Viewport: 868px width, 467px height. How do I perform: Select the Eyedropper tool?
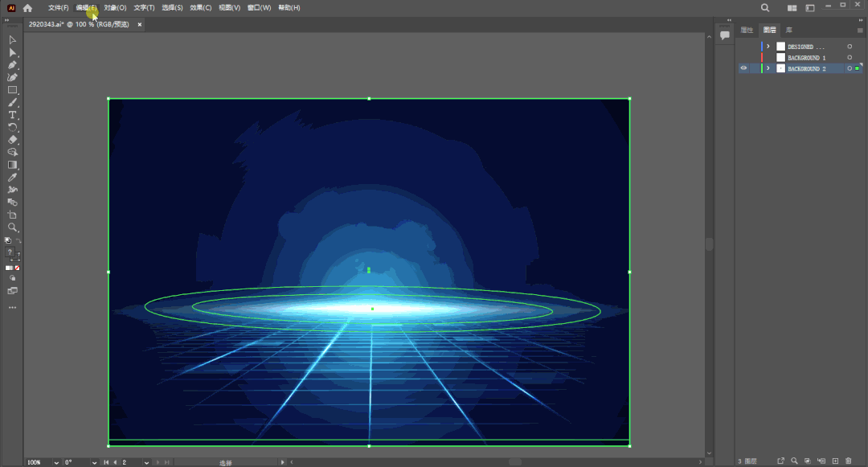pos(12,178)
